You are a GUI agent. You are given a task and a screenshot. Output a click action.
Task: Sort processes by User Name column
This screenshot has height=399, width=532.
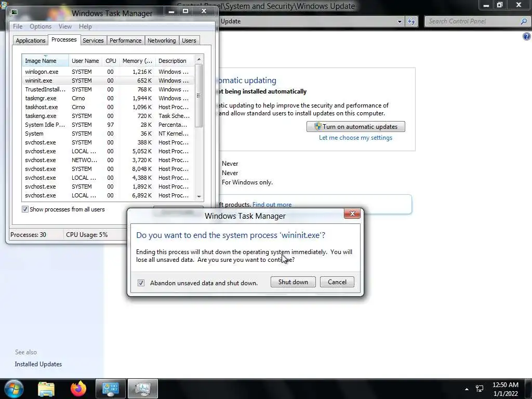(85, 61)
